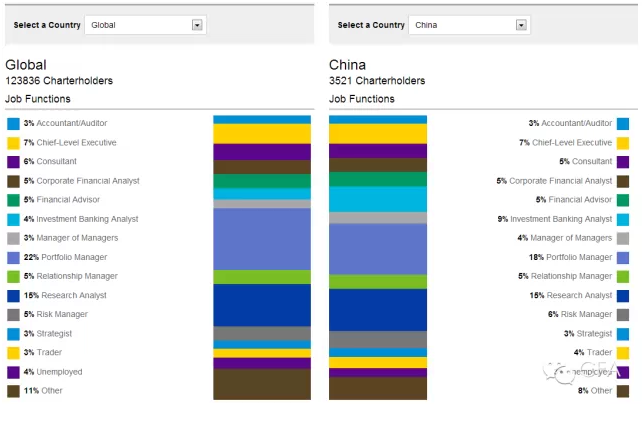Click China Consultant purple legend square
643x426 pixels.
(623, 162)
